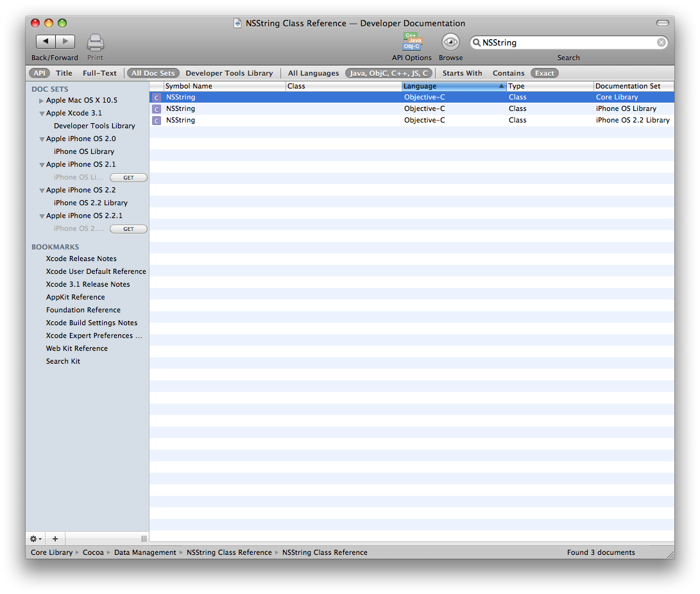The width and height of the screenshot is (700, 594).
Task: Get the iPhone OS 2.1 library
Action: [128, 178]
